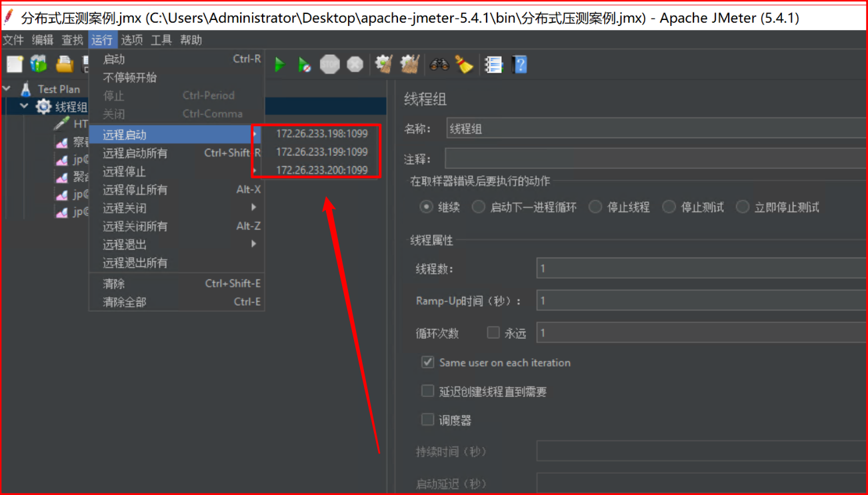The image size is (868, 495).
Task: Open the 选项 menu
Action: 132,40
